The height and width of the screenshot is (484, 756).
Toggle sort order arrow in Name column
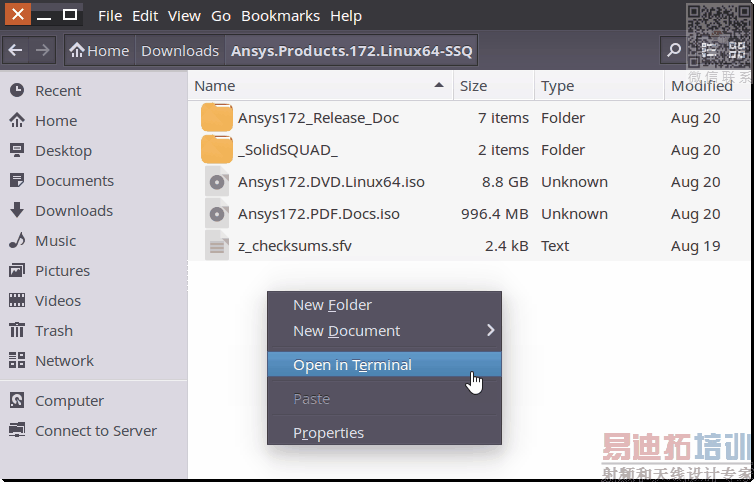[438, 85]
